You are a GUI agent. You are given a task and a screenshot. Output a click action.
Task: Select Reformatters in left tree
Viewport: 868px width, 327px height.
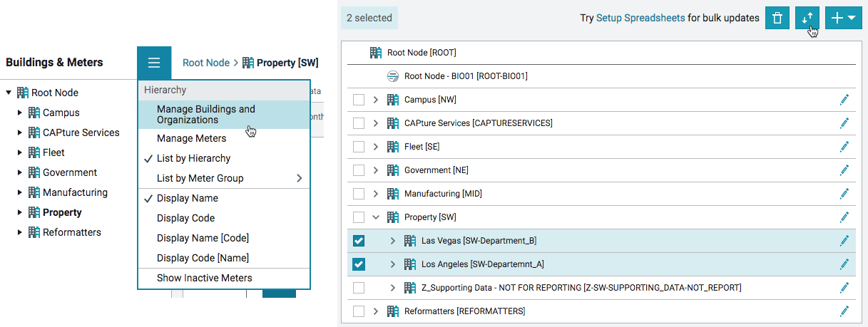72,232
